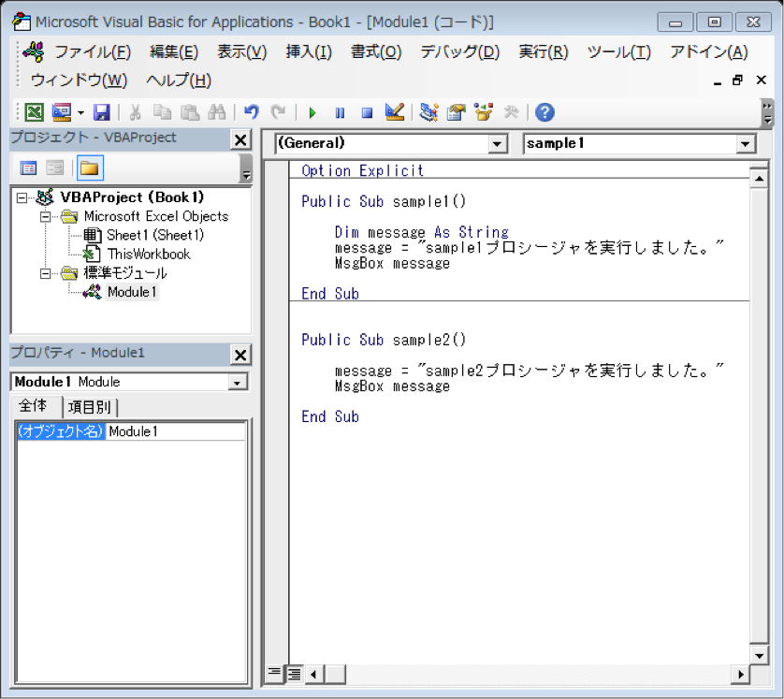Click the View Code icon in project pane
784x699 pixels.
coord(28,168)
